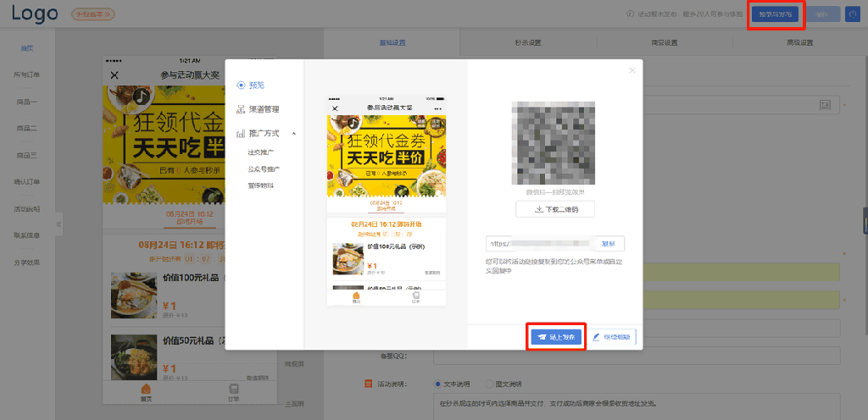
Task: Click the 继续编辑 button in dialog
Action: click(611, 337)
